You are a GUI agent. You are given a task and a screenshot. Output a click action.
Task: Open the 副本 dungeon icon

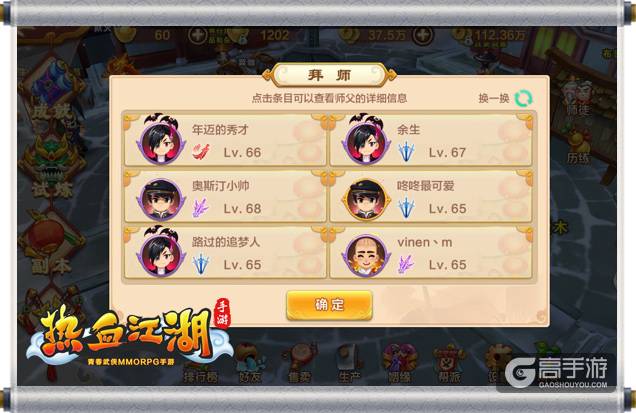51,245
